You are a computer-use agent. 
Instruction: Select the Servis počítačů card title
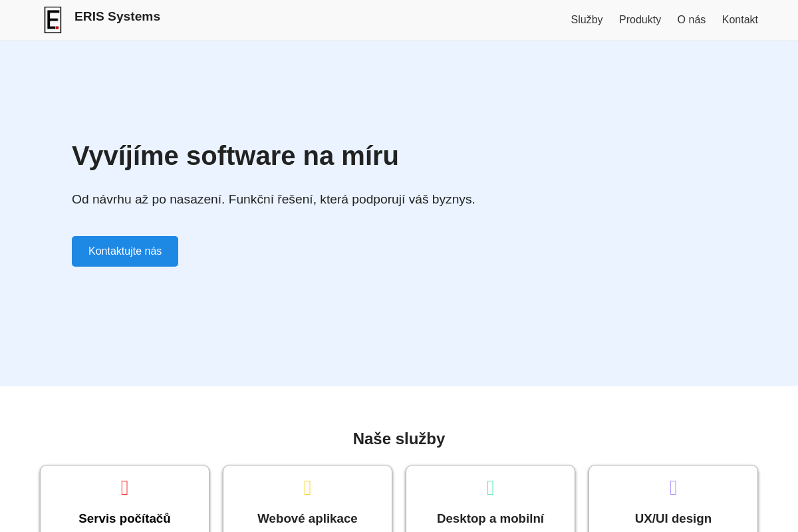coord(124,519)
